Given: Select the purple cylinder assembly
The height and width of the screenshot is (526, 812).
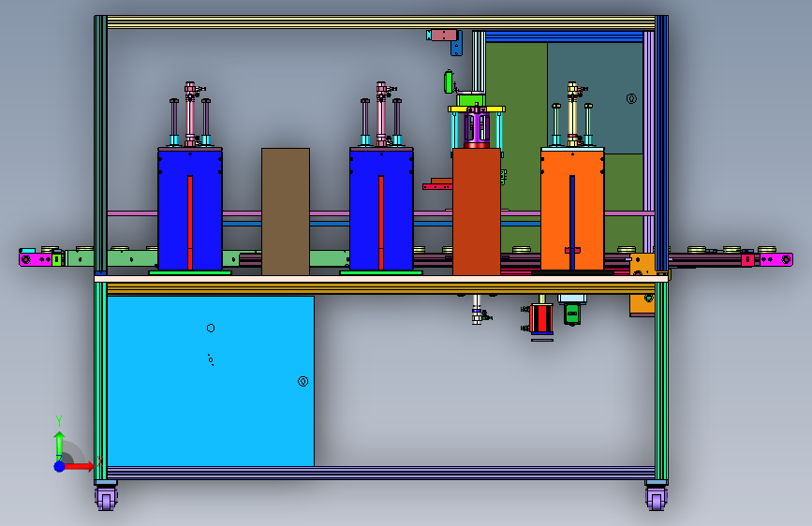Looking at the screenshot, I should pyautogui.click(x=477, y=128).
